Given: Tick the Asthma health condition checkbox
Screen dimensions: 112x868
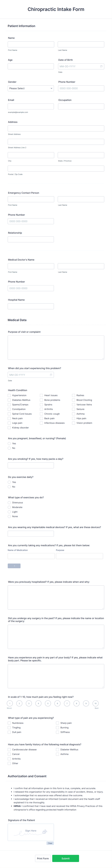Looking at the screenshot, I should point(73,414).
